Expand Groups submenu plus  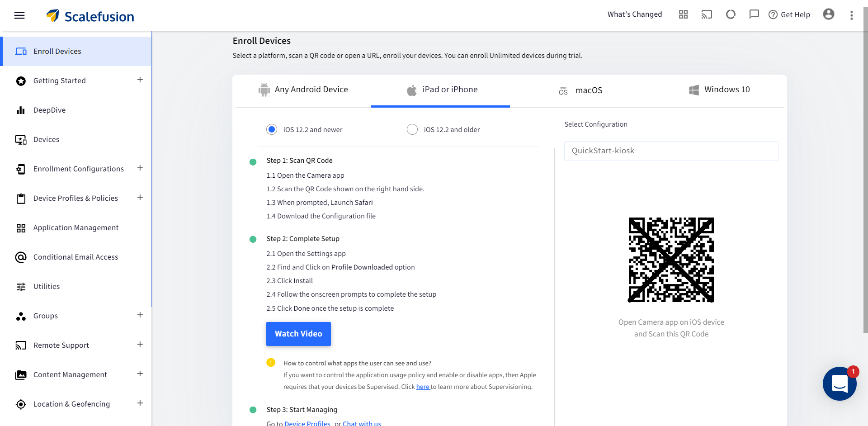140,315
